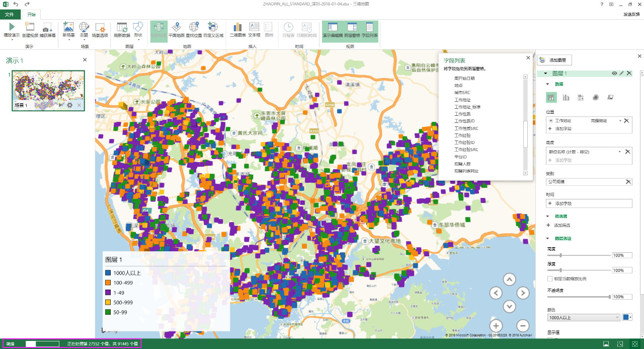Click the 开始 ribbon tab
644x349 pixels.
pos(31,15)
